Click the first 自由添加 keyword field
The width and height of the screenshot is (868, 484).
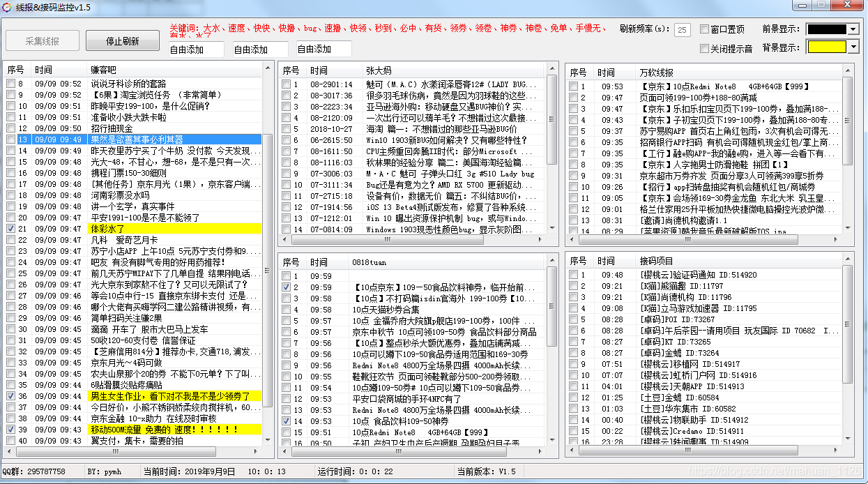pos(197,50)
